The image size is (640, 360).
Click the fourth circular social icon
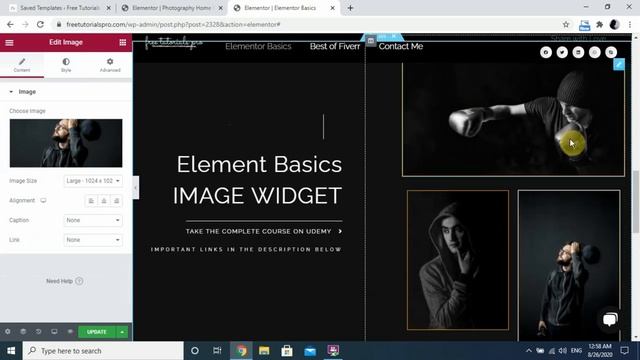click(x=595, y=52)
